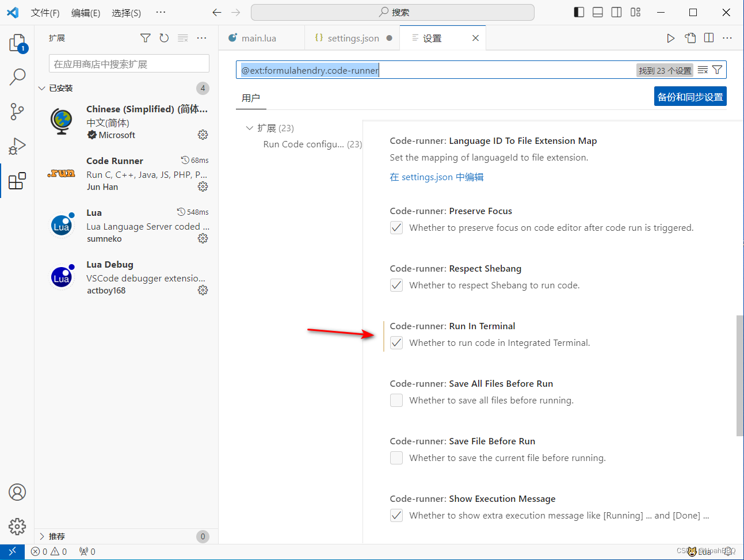Screen dimensions: 744x560
Task: Collapse the 扩展 (23) settings tree node
Action: (249, 128)
